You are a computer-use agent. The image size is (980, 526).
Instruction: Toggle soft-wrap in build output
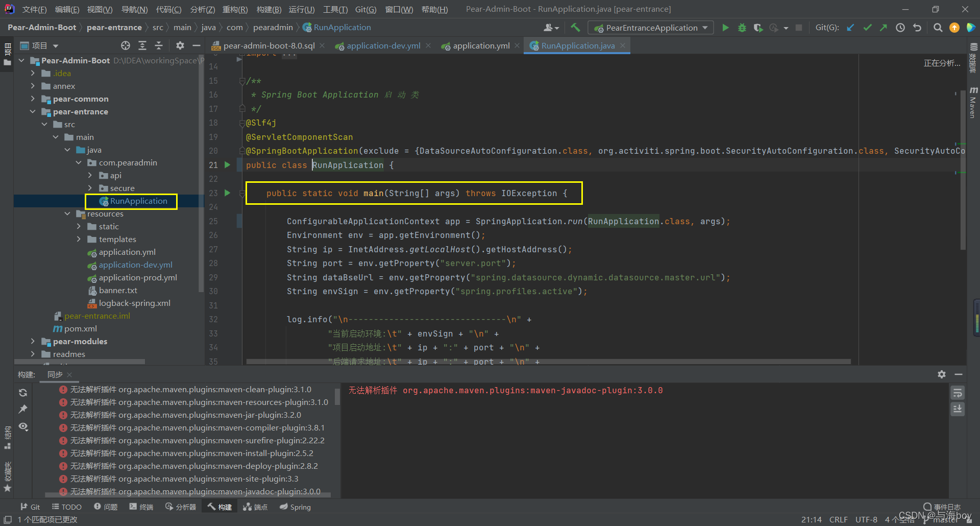[x=958, y=393]
